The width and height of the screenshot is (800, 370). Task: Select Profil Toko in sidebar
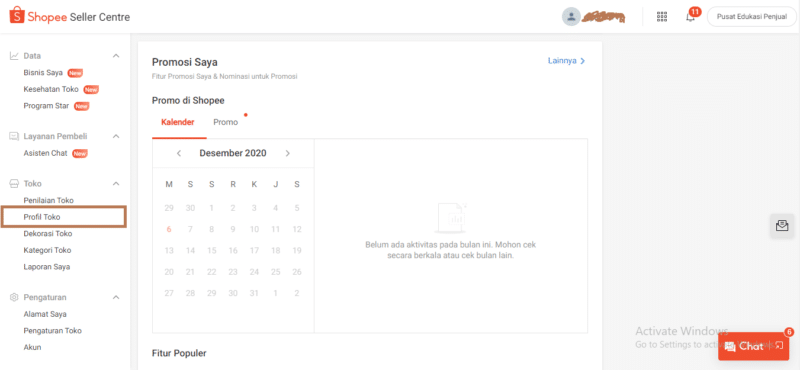pos(63,217)
